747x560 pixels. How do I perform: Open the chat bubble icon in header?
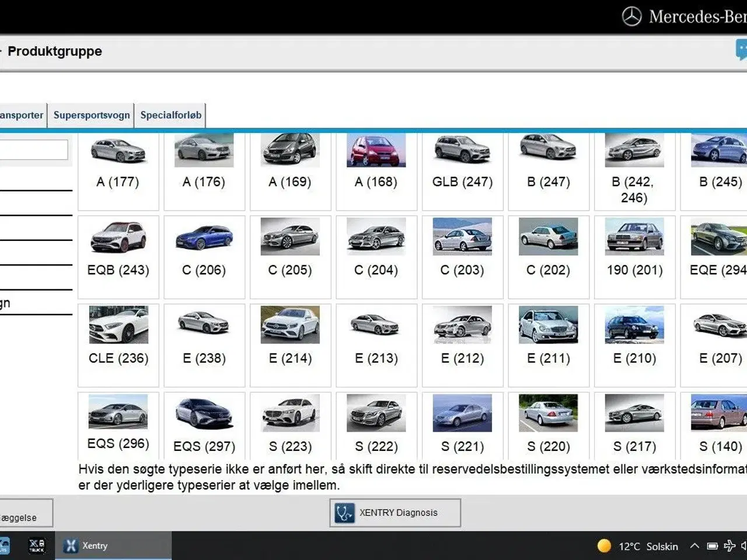pyautogui.click(x=741, y=50)
